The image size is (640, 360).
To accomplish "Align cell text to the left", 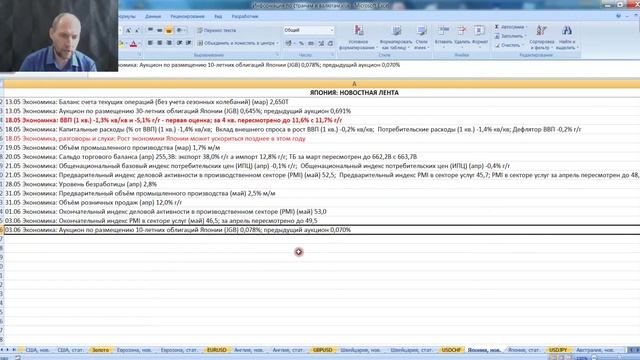I will [150, 43].
